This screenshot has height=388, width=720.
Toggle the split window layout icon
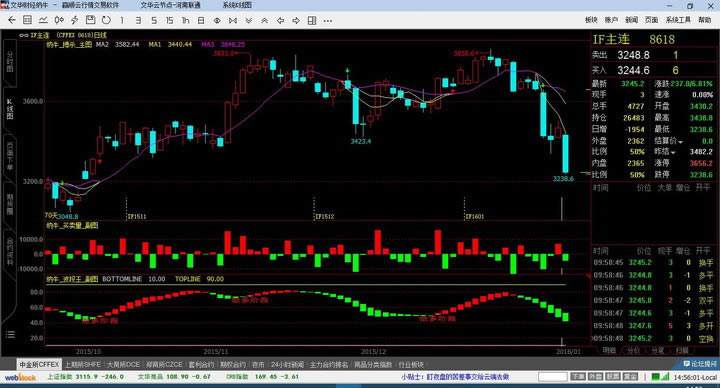pos(312,20)
